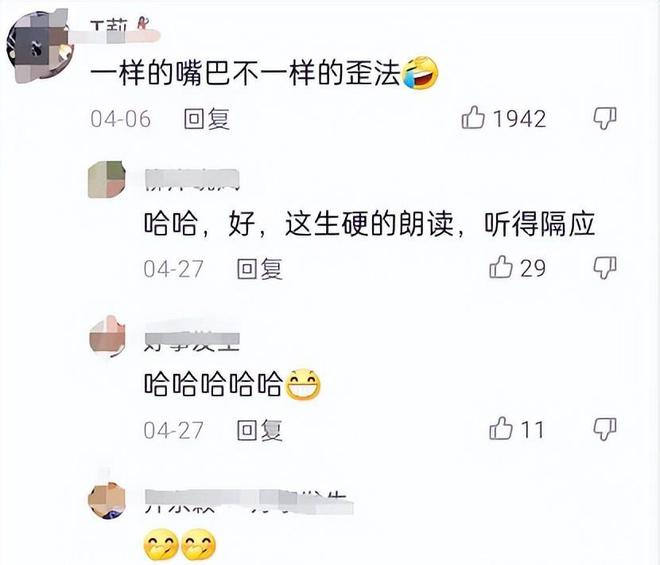Dislike the comment about 生硬的朗读

605,268
